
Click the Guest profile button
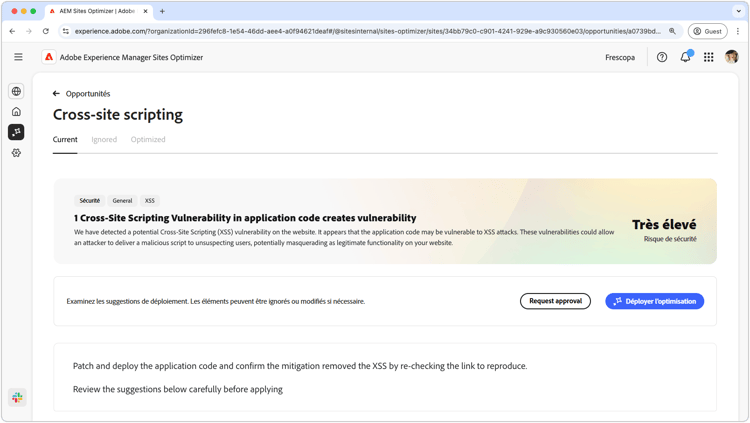(x=707, y=31)
